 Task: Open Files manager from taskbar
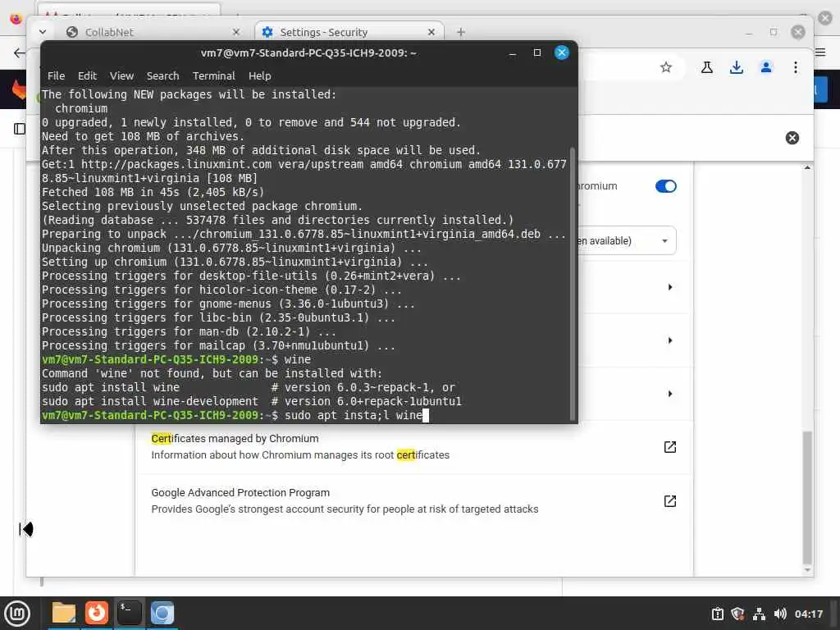pos(64,614)
